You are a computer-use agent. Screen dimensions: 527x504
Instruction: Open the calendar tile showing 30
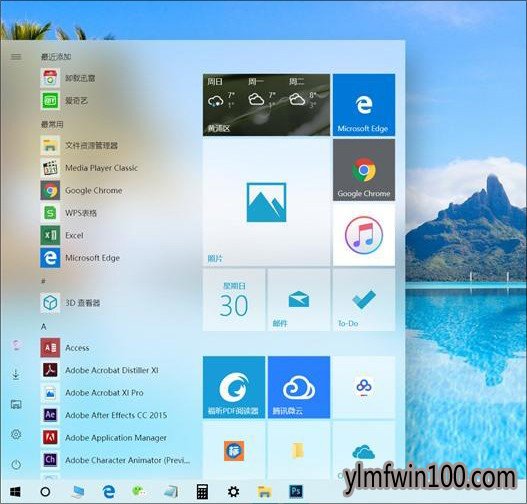tap(234, 300)
